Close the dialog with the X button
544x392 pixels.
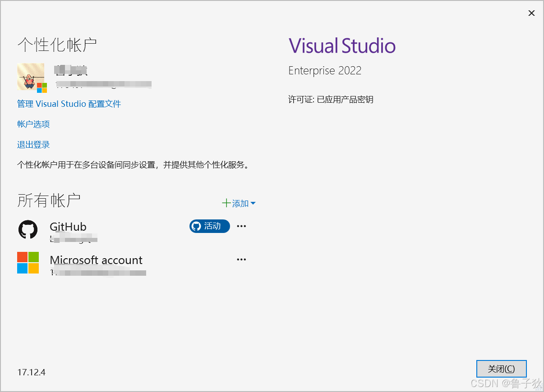pyautogui.click(x=531, y=13)
